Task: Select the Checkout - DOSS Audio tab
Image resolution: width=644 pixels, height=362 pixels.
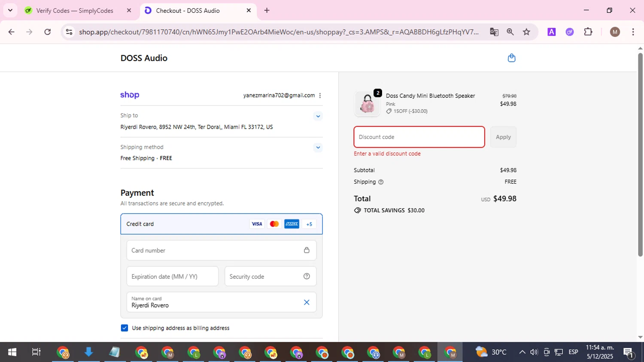Action: [x=188, y=10]
